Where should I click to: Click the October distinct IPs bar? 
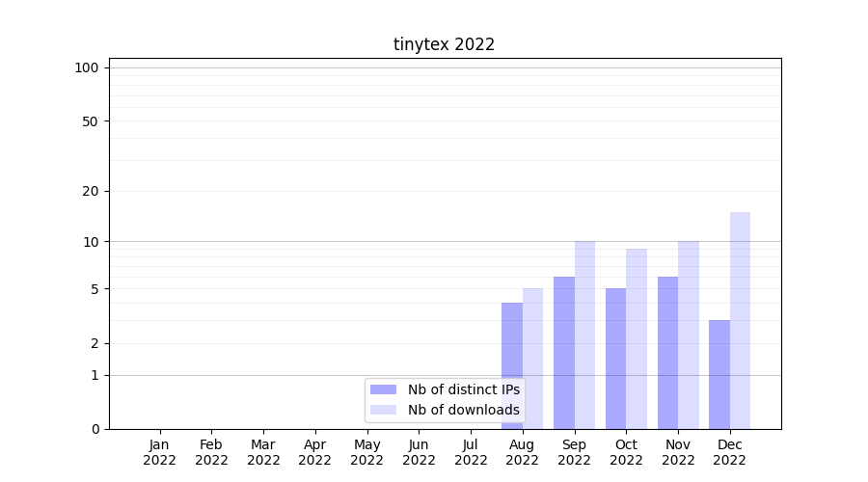615,359
